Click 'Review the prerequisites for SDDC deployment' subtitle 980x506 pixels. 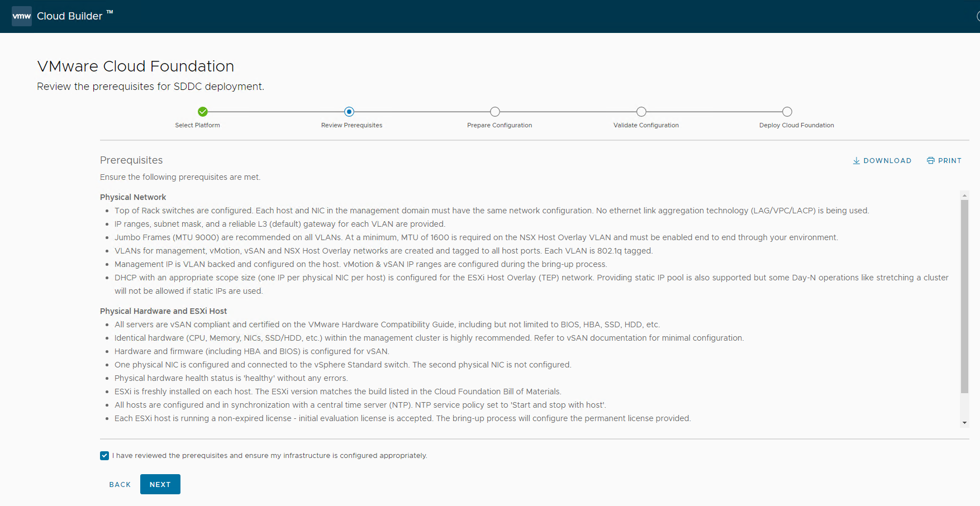point(151,87)
